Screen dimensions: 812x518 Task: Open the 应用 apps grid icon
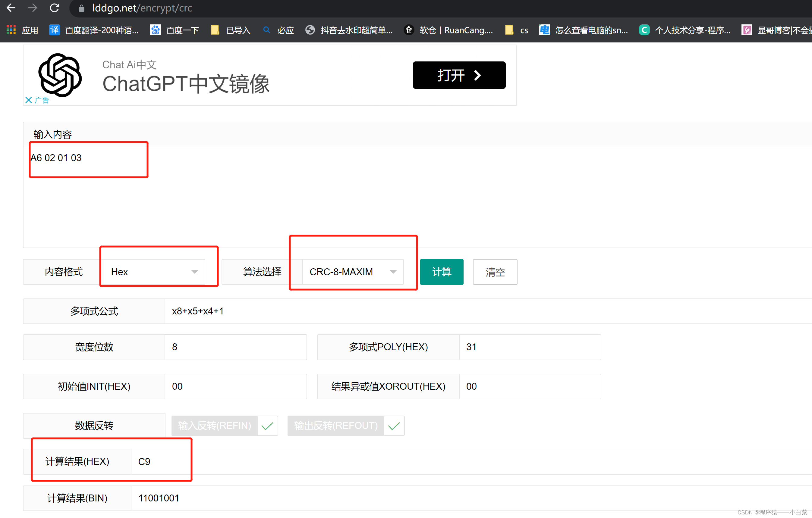(11, 30)
